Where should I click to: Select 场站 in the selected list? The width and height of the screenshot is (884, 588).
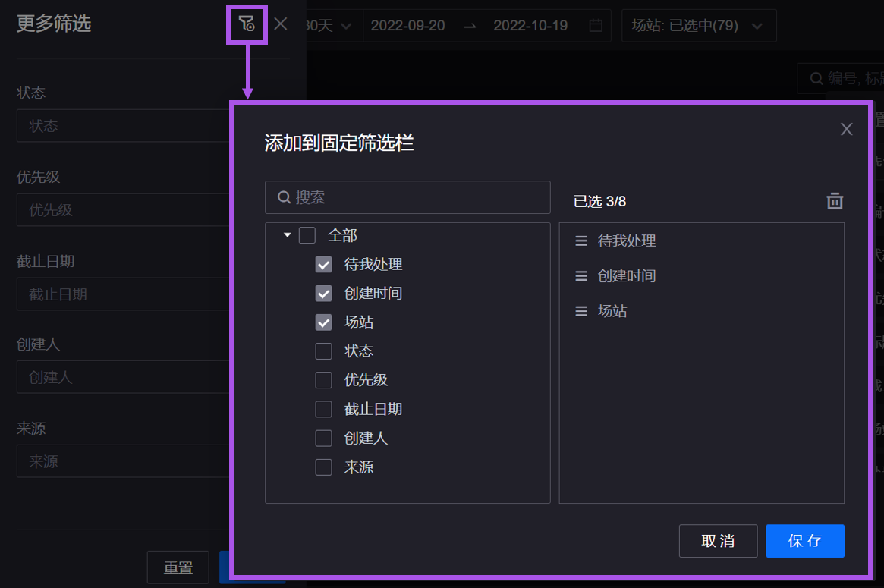(612, 311)
